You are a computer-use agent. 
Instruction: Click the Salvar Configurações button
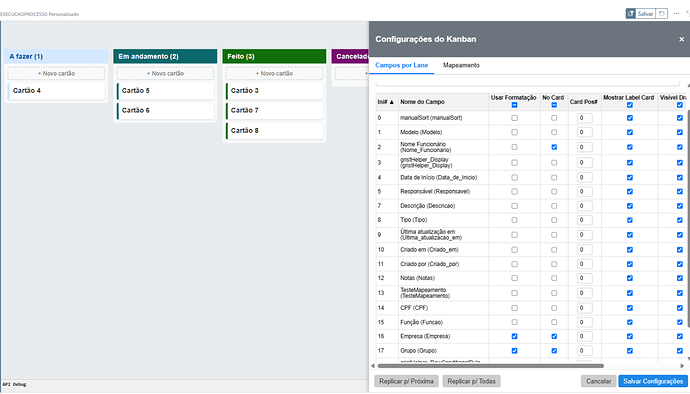[x=653, y=381]
